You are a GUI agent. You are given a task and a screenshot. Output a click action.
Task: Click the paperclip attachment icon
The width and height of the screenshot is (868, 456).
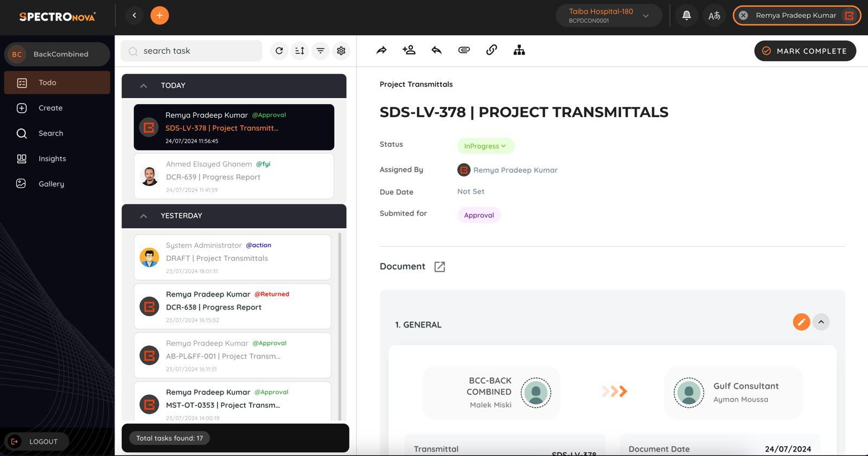[464, 50]
